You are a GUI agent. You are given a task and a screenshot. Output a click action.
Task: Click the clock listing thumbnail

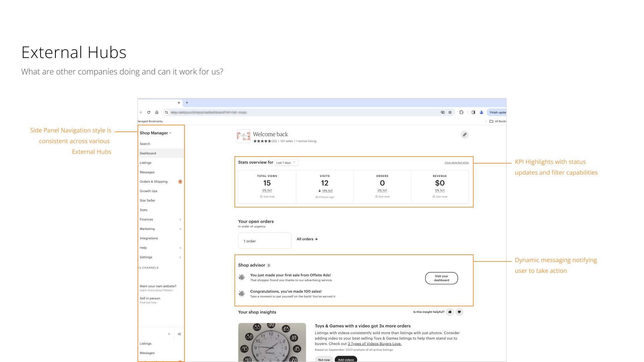[272, 342]
